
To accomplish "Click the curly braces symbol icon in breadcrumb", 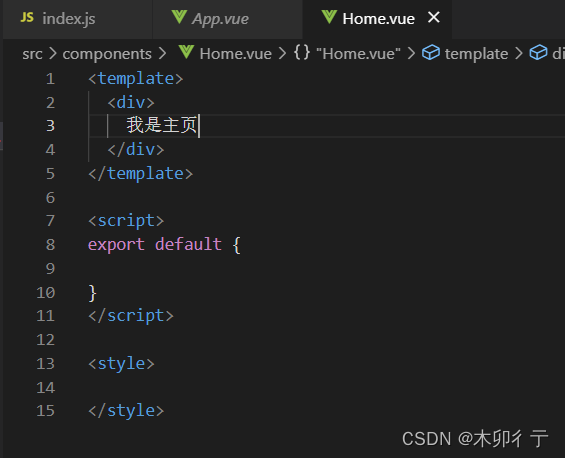I will point(302,53).
